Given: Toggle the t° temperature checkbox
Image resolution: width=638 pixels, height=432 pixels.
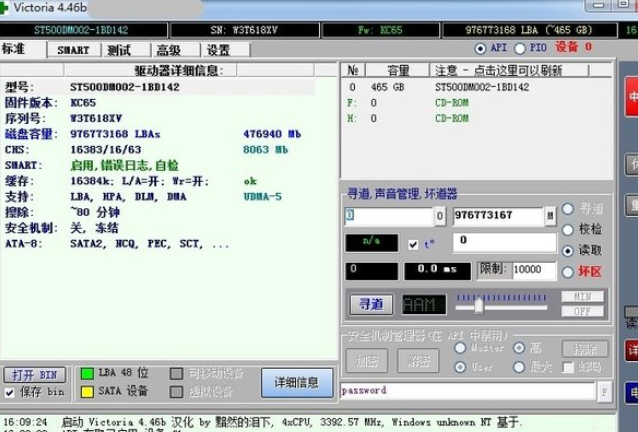Looking at the screenshot, I should [x=414, y=243].
